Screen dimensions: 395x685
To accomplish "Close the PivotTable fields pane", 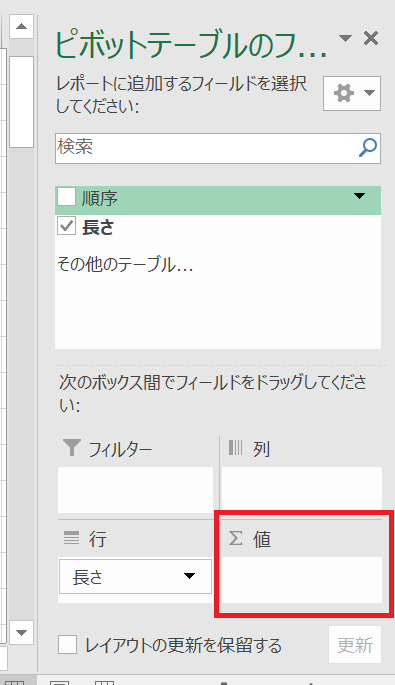I will pyautogui.click(x=371, y=38).
